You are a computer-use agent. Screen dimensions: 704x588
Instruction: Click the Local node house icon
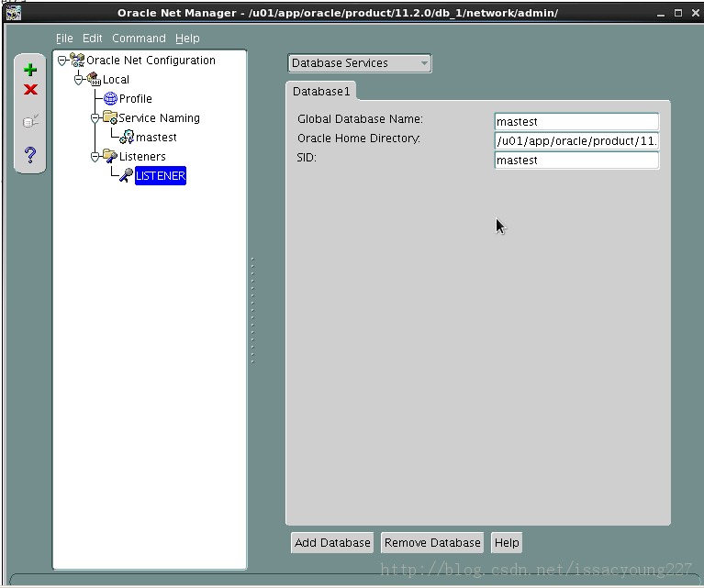click(94, 79)
